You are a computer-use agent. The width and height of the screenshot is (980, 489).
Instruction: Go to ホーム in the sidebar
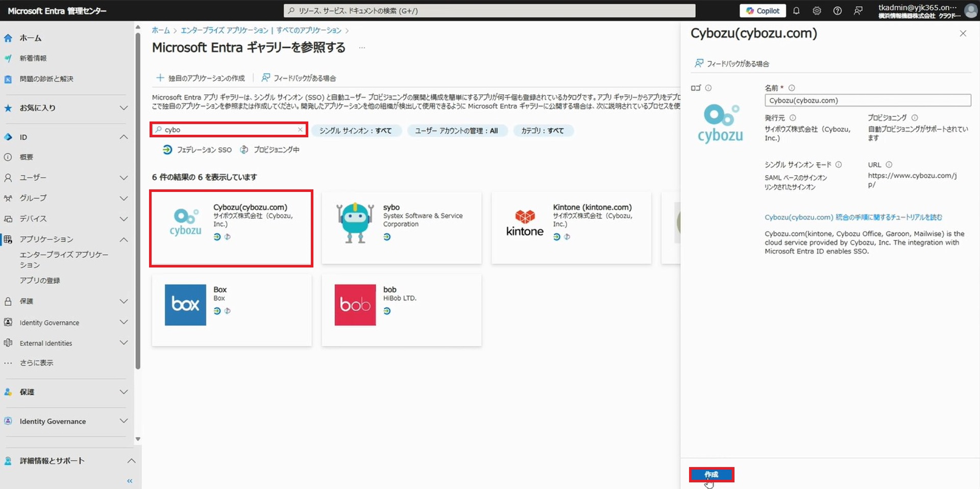click(31, 38)
